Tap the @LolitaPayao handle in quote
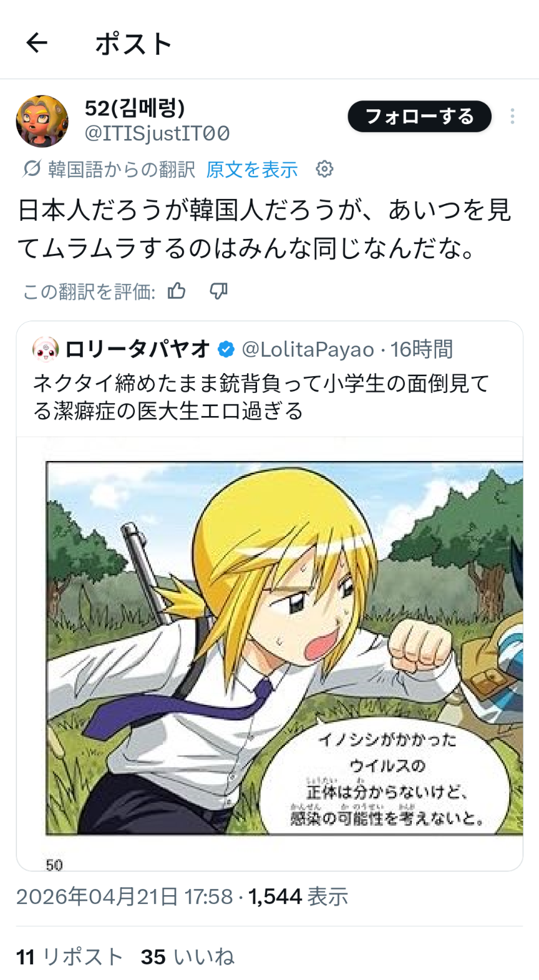Viewport: 539px width, 980px height. coord(308,350)
